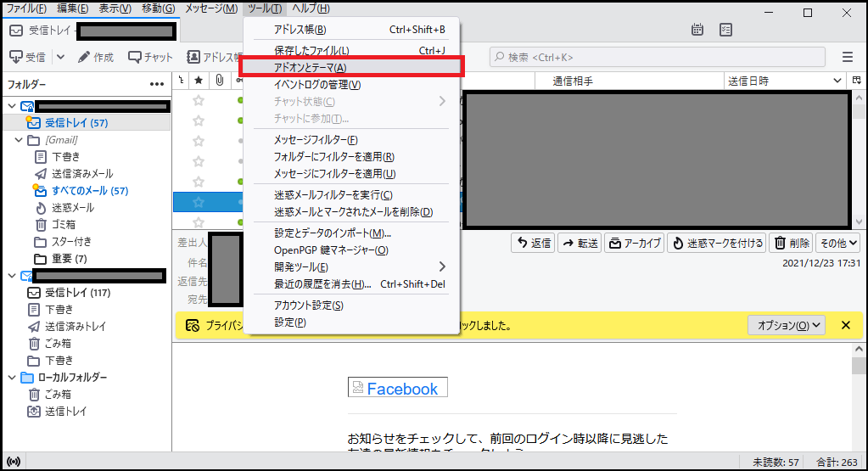868x471 pixels.
Task: Click the online status icon in status bar
Action: coord(14,462)
